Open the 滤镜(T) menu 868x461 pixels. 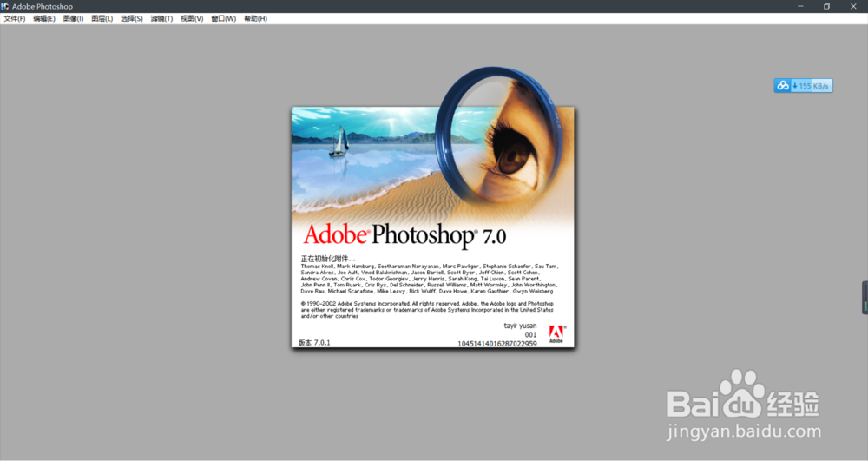click(161, 19)
